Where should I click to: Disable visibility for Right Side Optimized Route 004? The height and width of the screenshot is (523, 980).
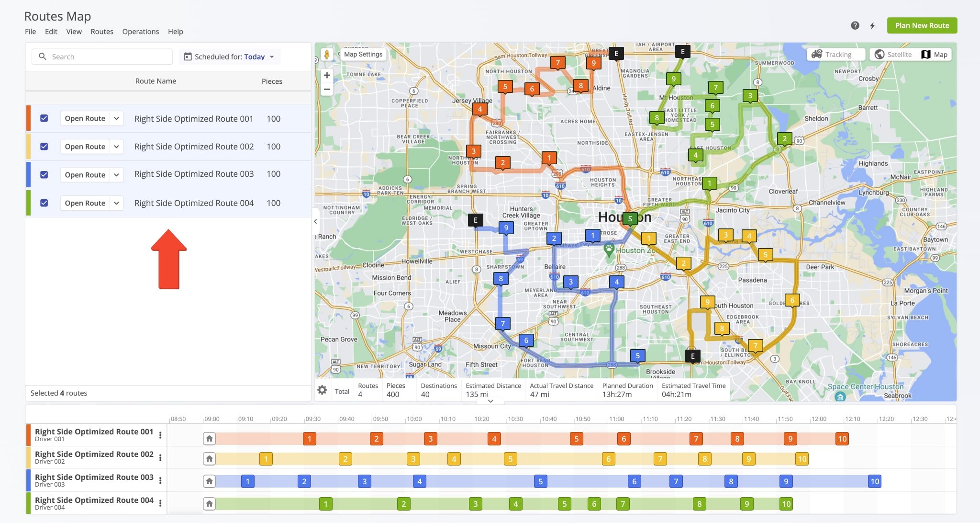coord(44,203)
